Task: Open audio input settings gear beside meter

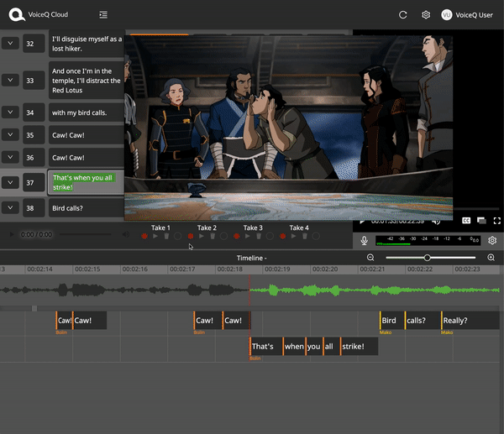Action: [x=492, y=240]
